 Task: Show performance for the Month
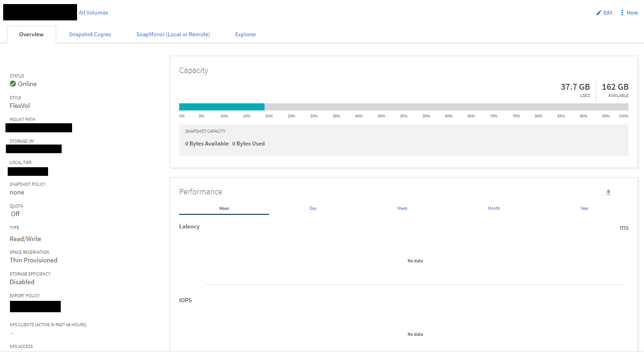[494, 208]
